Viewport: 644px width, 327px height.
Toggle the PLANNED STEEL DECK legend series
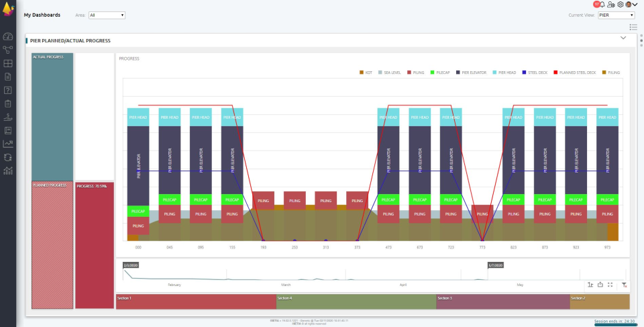(x=575, y=73)
